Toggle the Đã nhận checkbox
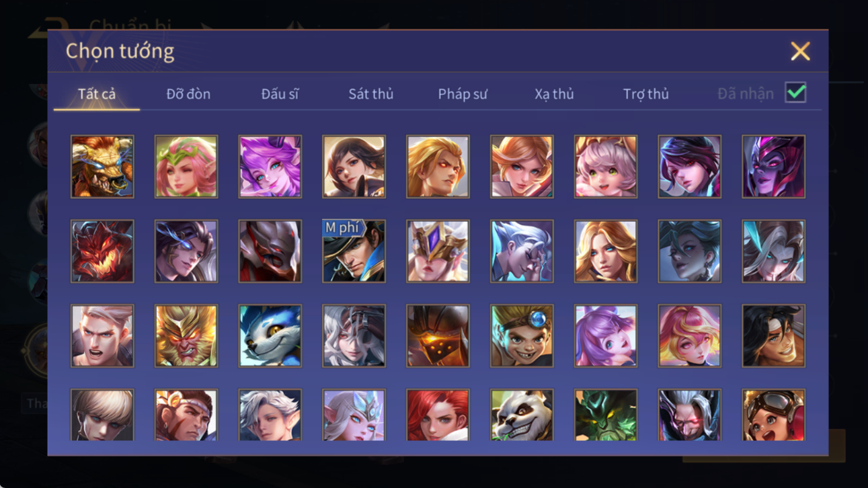 (795, 93)
